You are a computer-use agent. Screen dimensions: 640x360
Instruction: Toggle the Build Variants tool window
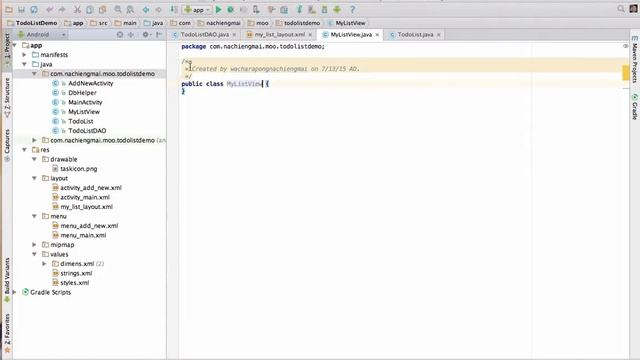pos(7,280)
